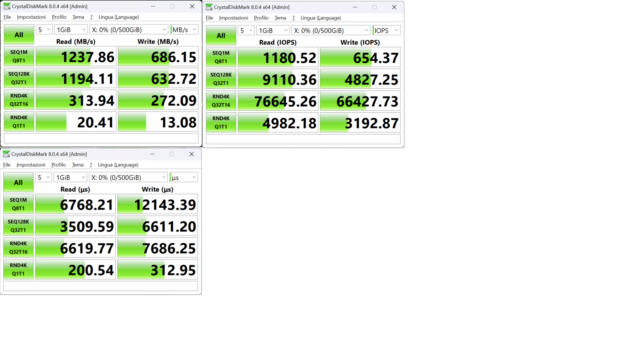
Task: Select the 1237.86 read result value
Action: (76, 56)
